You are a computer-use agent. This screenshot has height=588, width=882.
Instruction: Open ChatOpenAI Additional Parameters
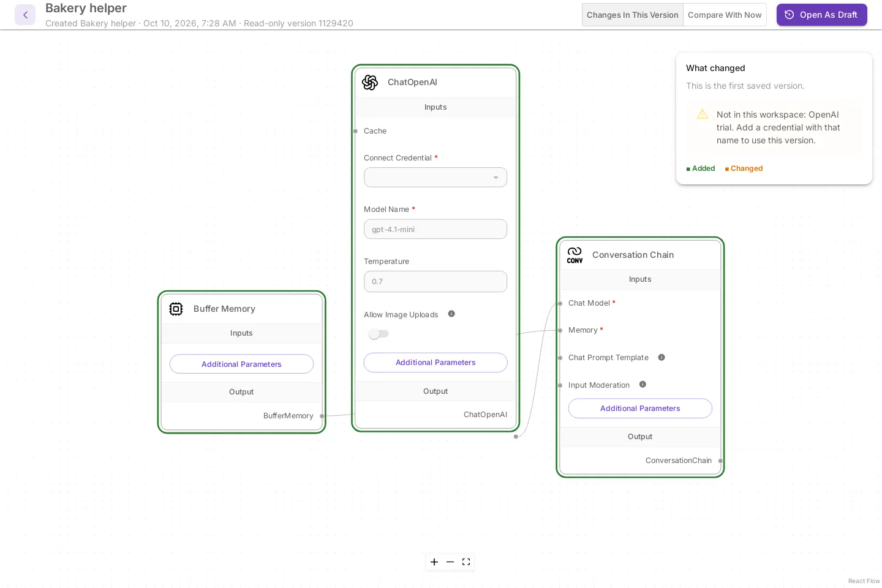(x=435, y=363)
